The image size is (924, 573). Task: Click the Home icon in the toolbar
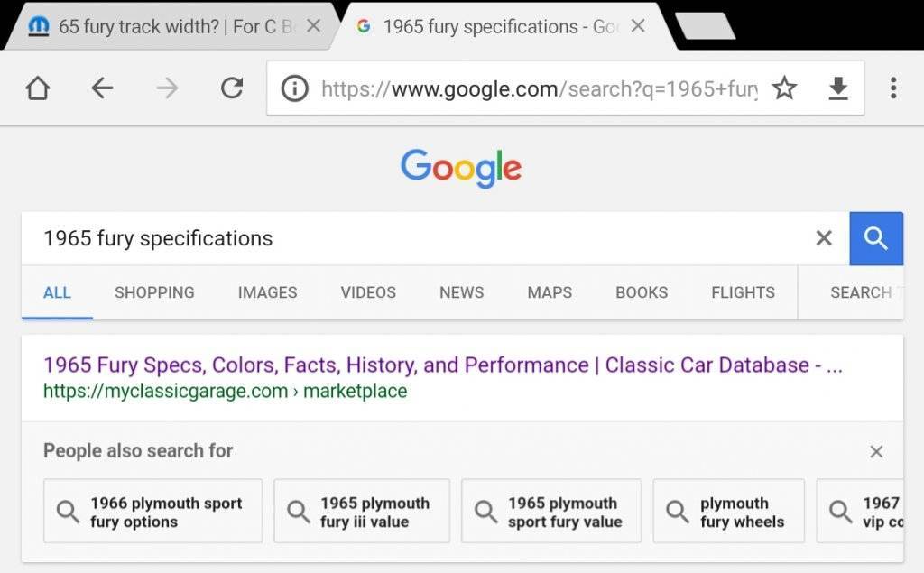click(36, 88)
